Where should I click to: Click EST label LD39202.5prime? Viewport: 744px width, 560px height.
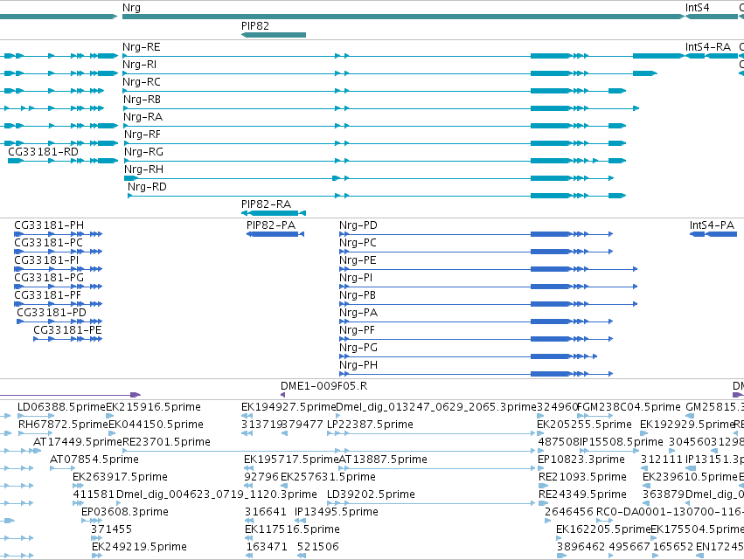tap(371, 494)
